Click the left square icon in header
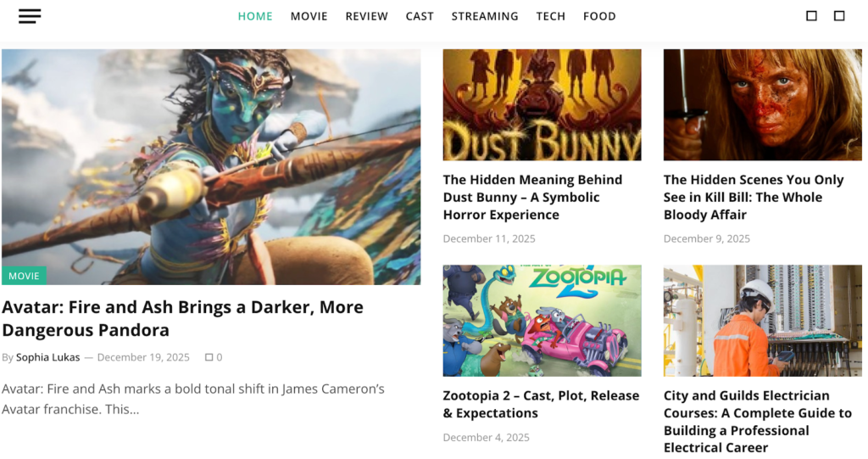This screenshot has width=868, height=459. point(811,16)
